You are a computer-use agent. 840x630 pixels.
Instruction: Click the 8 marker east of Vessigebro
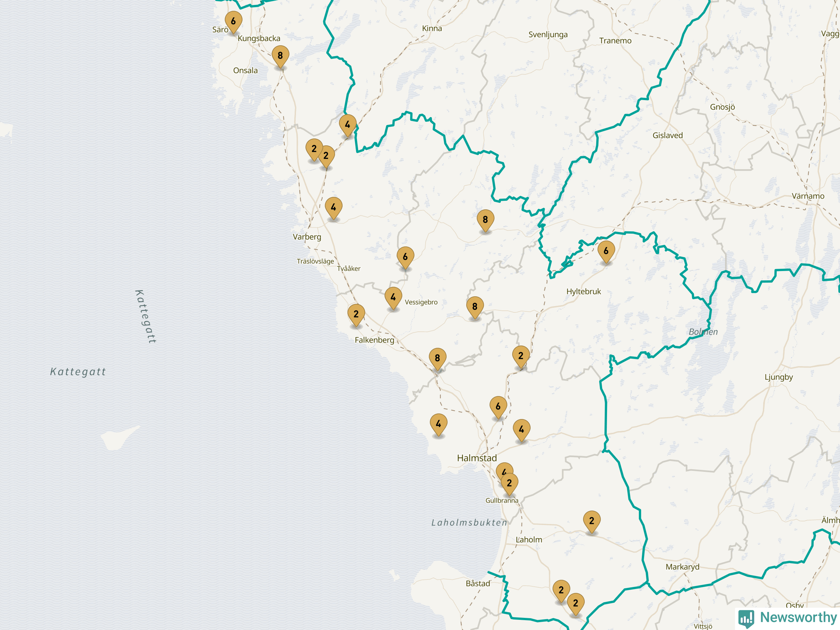475,307
